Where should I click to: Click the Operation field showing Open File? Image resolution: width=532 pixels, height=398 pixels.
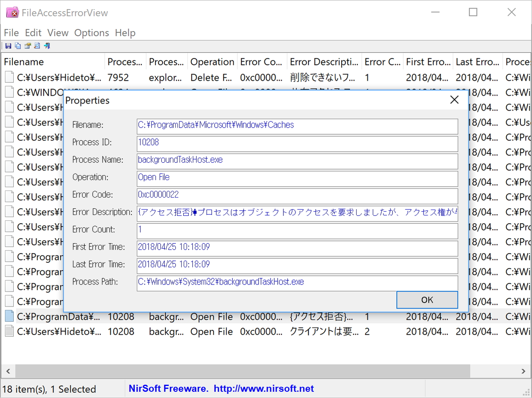[x=298, y=179]
